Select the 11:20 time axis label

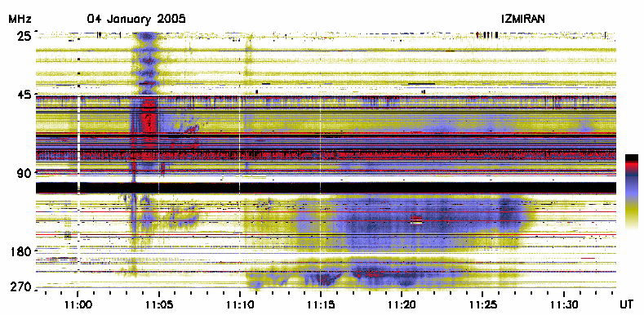(x=402, y=304)
